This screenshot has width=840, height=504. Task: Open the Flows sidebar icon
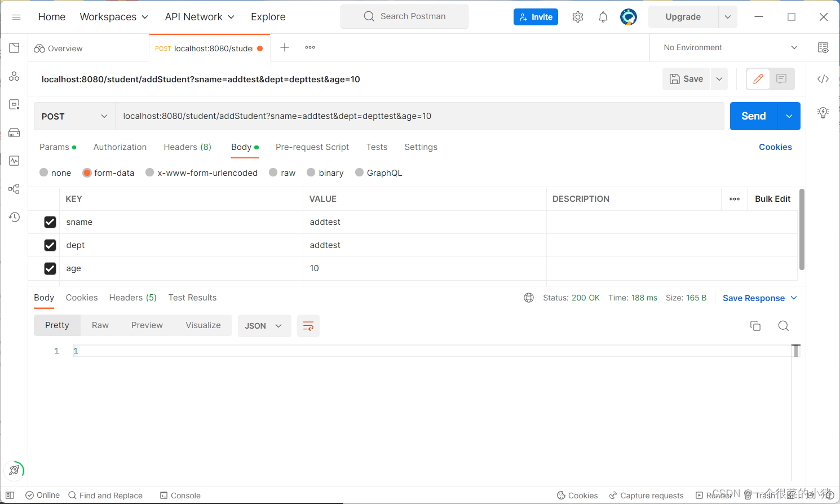[x=14, y=189]
